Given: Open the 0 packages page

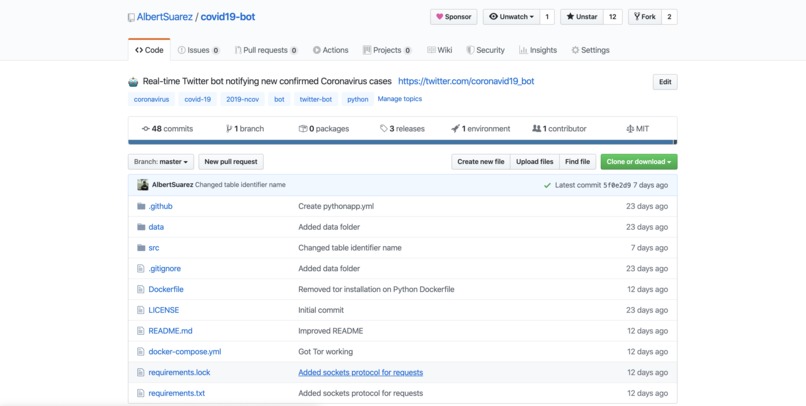Looking at the screenshot, I should [x=324, y=128].
